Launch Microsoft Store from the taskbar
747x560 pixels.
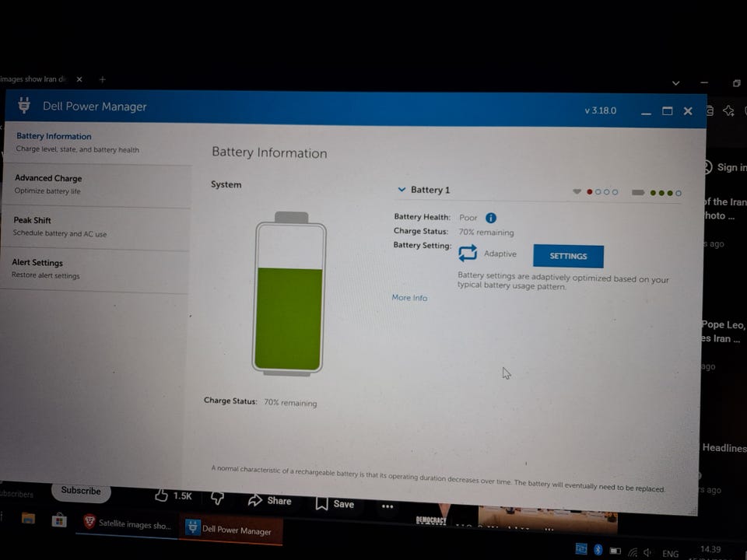[59, 520]
